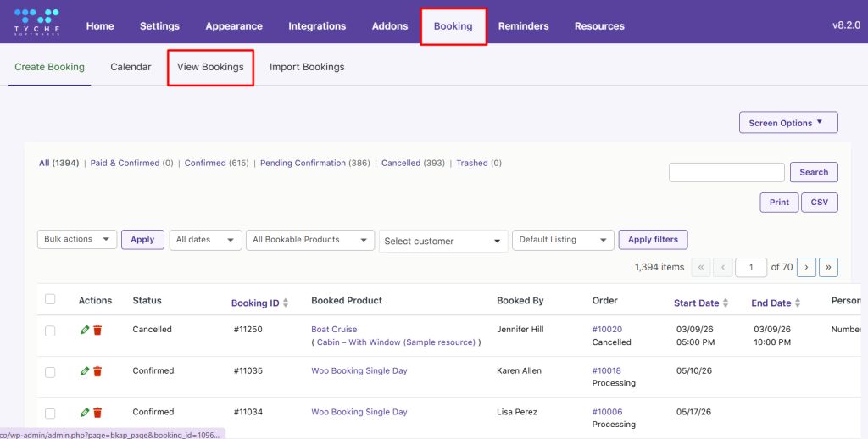Open the Bulk actions dropdown
The image size is (868, 439).
[77, 240]
